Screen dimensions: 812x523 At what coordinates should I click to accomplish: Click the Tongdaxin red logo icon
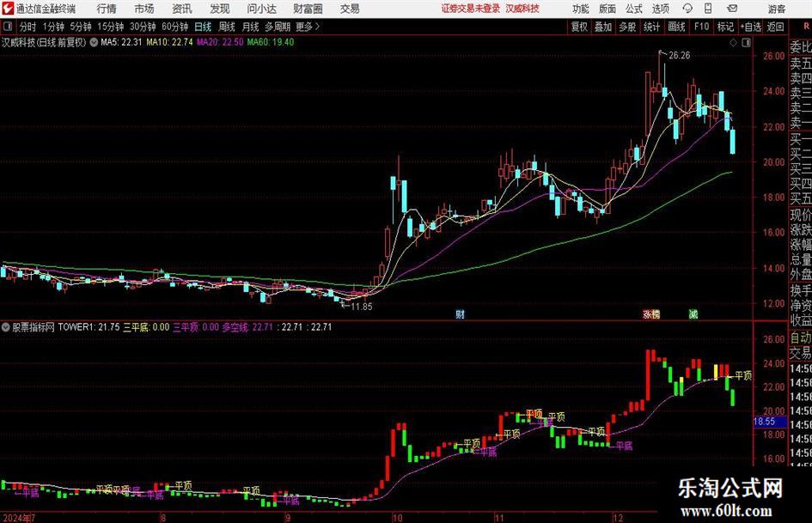(x=8, y=9)
